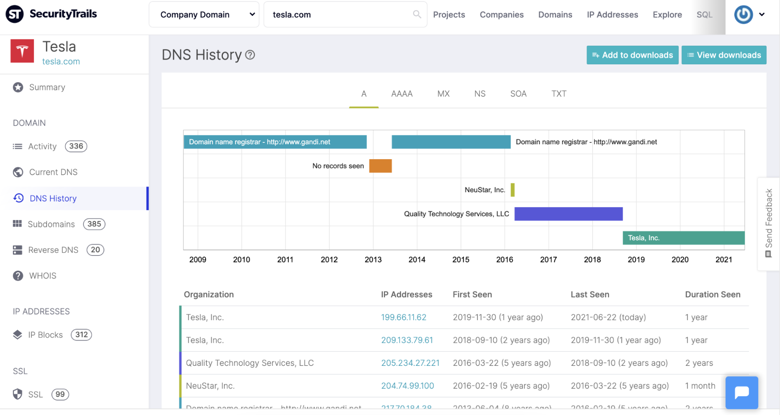This screenshot has width=780, height=415.
Task: Open SSL in the sidebar
Action: 35,395
